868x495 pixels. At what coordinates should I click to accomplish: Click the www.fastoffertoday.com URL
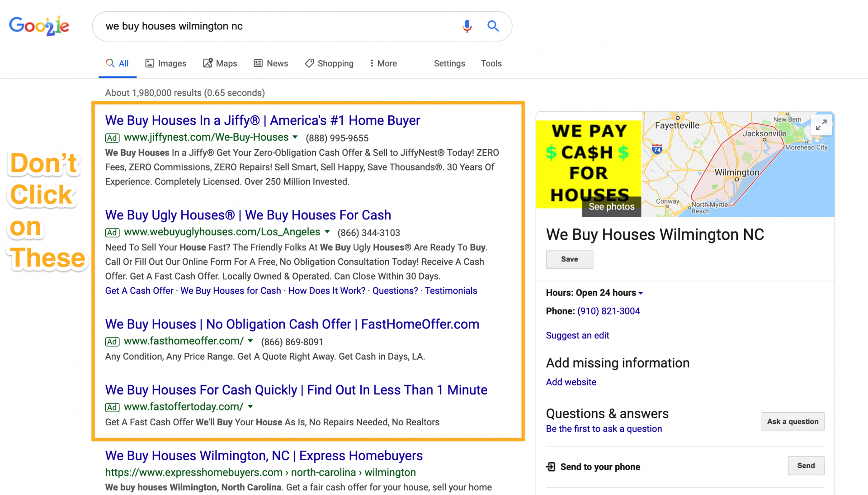coord(184,406)
